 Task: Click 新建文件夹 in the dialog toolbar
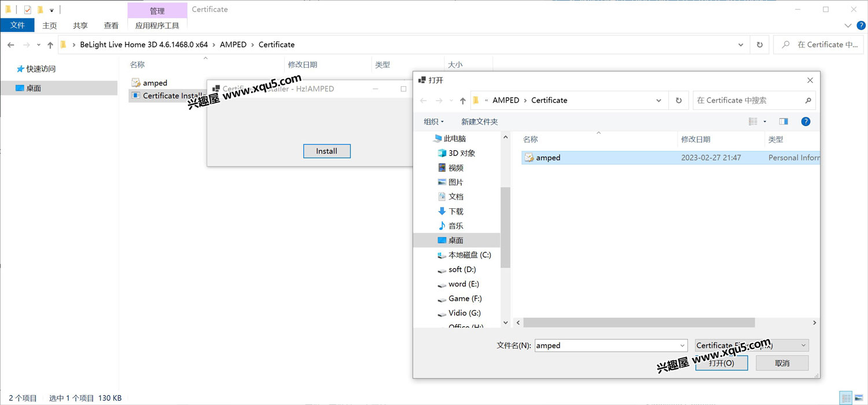click(x=479, y=122)
